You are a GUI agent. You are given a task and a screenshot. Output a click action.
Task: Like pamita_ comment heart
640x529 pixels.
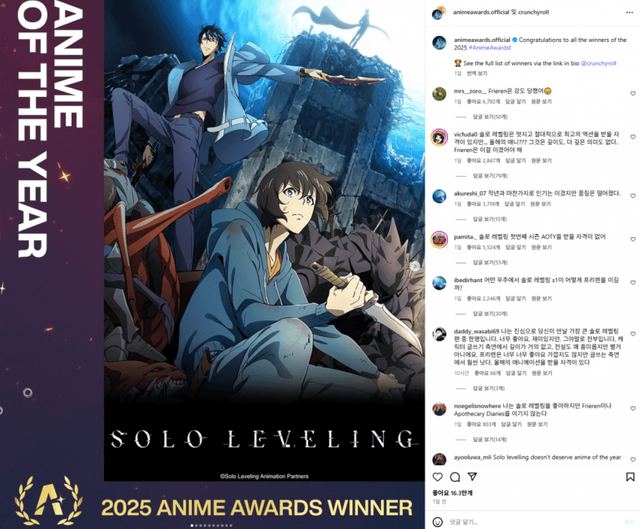633,239
